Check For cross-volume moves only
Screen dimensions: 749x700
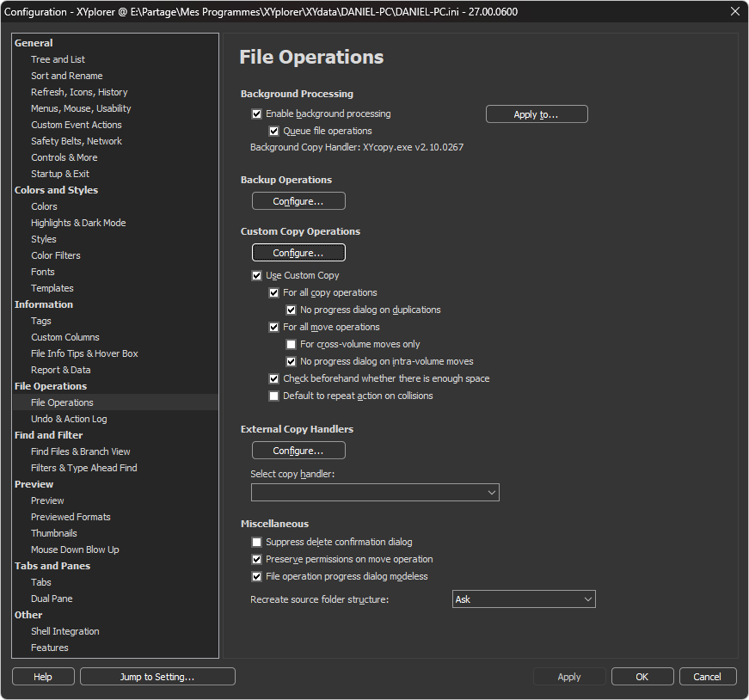291,345
